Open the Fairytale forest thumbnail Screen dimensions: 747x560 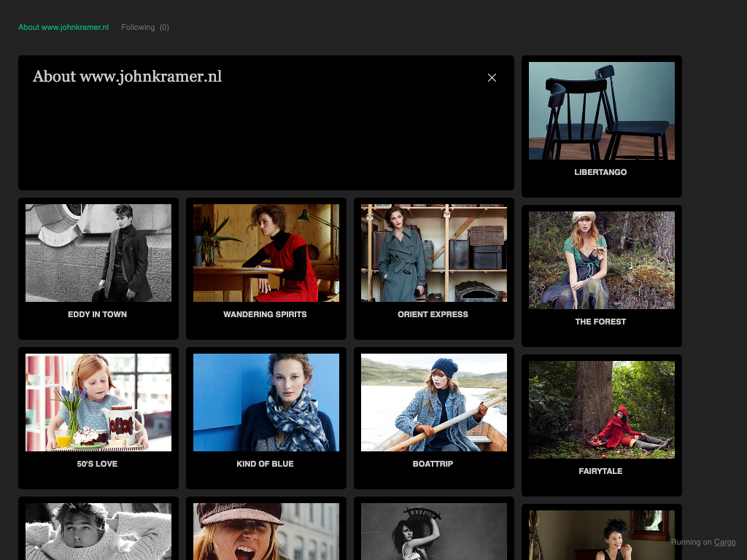(601, 410)
